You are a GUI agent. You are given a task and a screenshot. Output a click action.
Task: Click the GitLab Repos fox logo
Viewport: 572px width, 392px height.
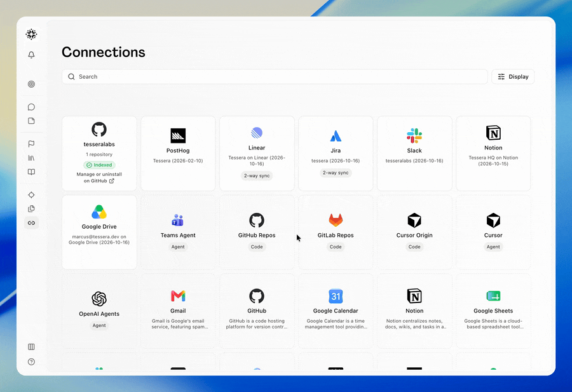click(x=336, y=220)
